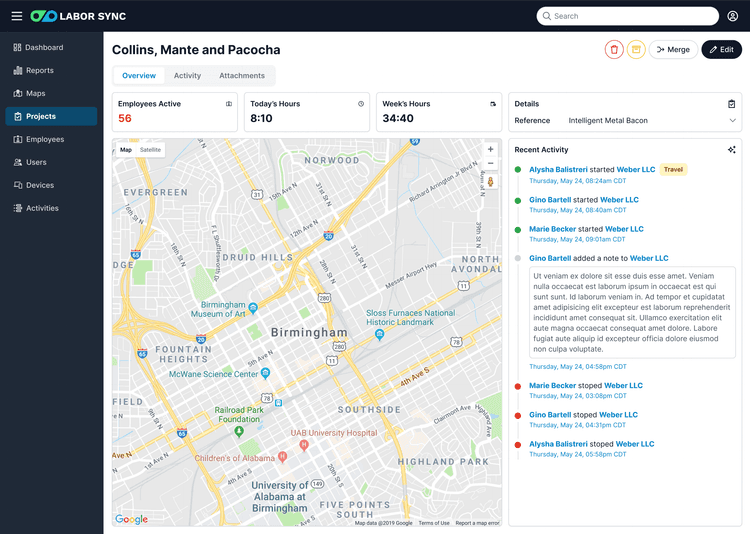Open Reports in the sidebar
This screenshot has width=750, height=534.
[39, 71]
